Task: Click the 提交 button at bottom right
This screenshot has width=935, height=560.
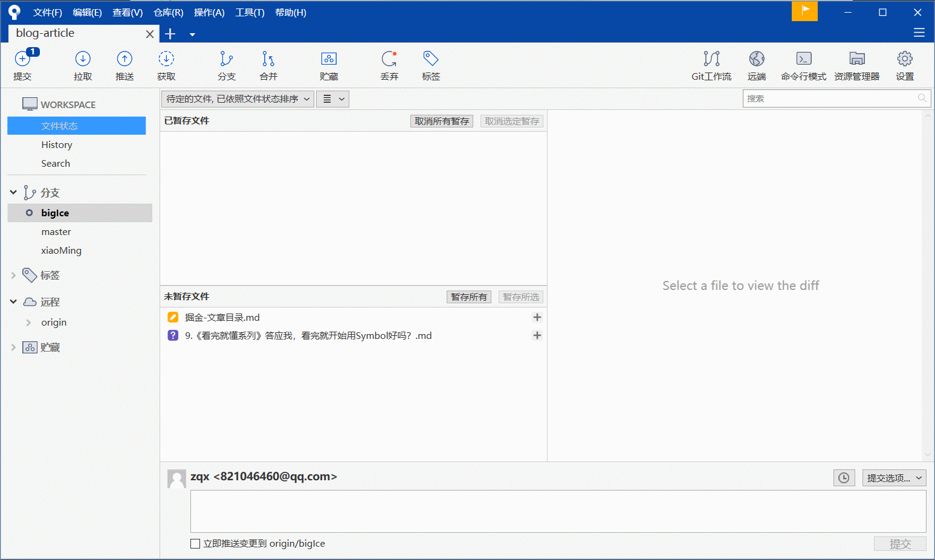Action: (900, 544)
